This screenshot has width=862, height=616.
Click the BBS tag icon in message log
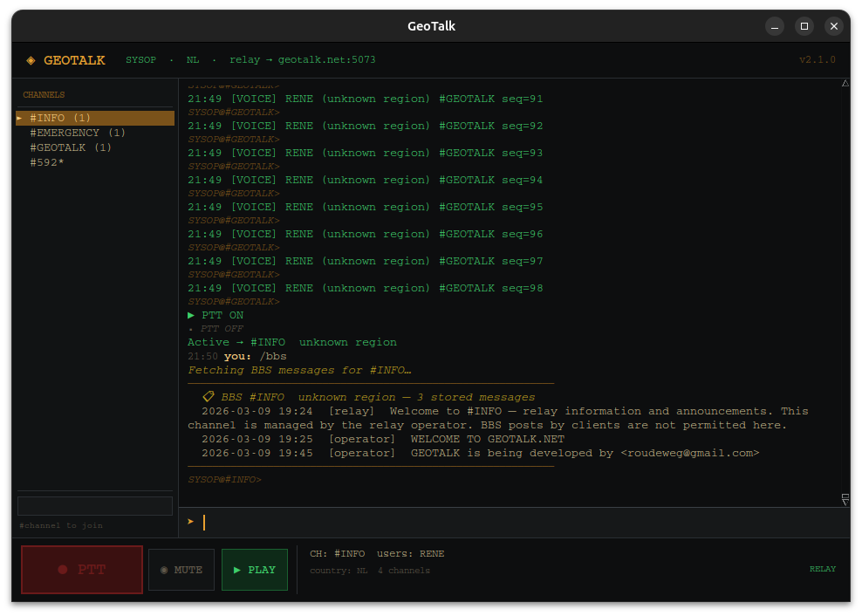[x=209, y=397]
